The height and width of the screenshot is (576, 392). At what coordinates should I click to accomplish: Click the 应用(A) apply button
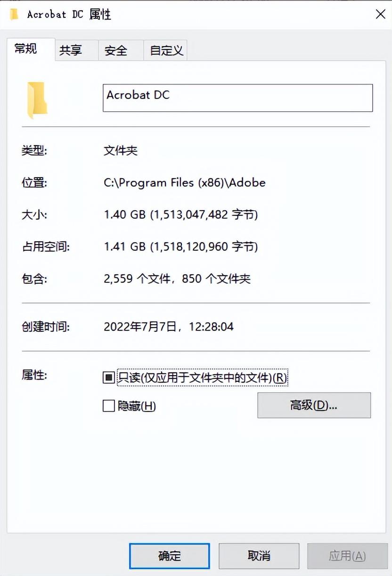[347, 556]
